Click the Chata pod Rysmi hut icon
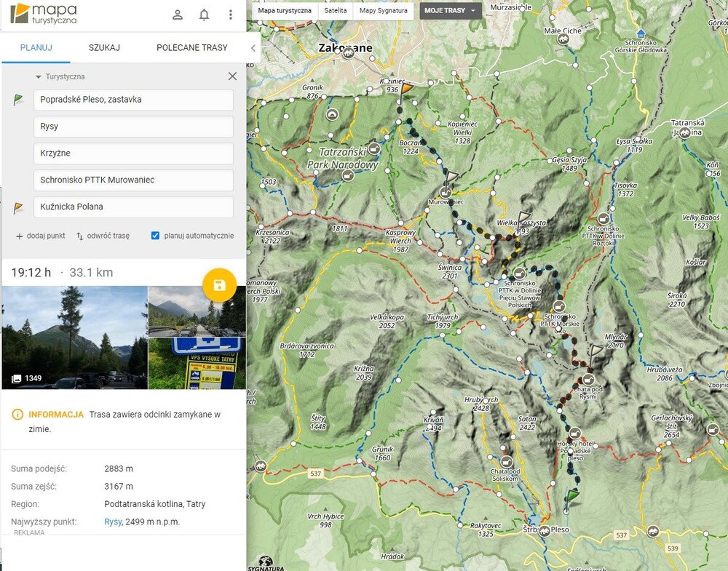 point(587,379)
